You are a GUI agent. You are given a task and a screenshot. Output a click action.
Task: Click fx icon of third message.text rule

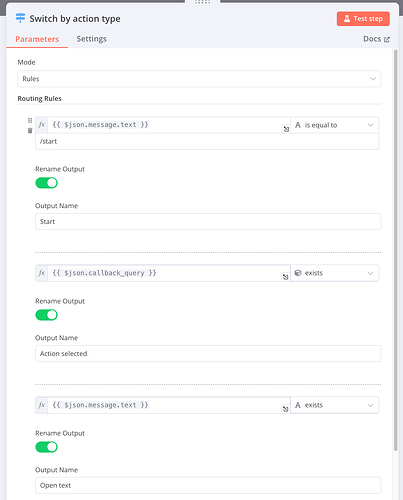coord(42,405)
